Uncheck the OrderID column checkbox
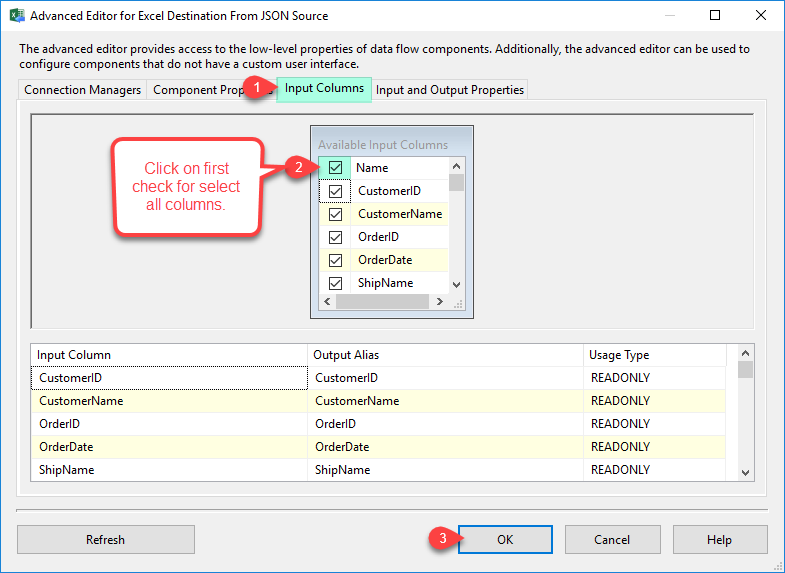This screenshot has height=573, width=785. [335, 237]
